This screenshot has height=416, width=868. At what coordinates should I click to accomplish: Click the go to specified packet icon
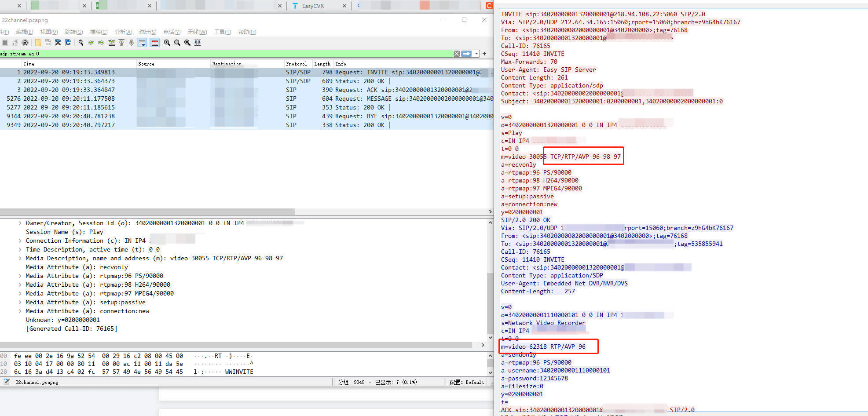pos(111,43)
